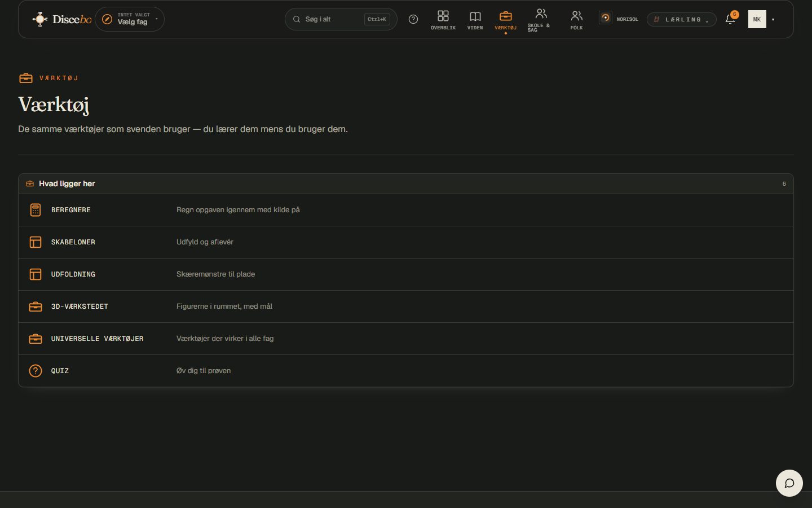The width and height of the screenshot is (812, 508).
Task: Open Skole & Sag tab
Action: [541, 20]
